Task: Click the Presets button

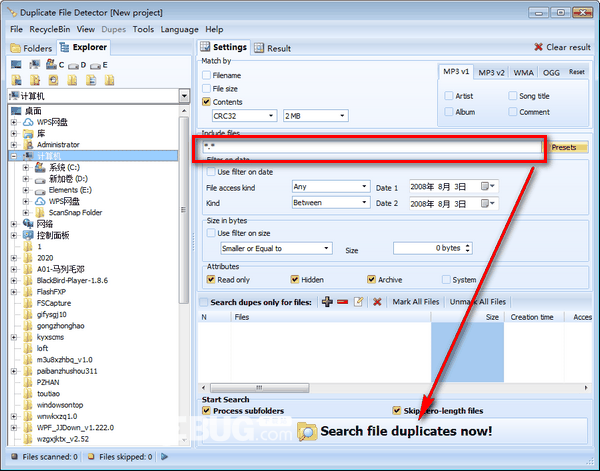Action: click(x=566, y=147)
